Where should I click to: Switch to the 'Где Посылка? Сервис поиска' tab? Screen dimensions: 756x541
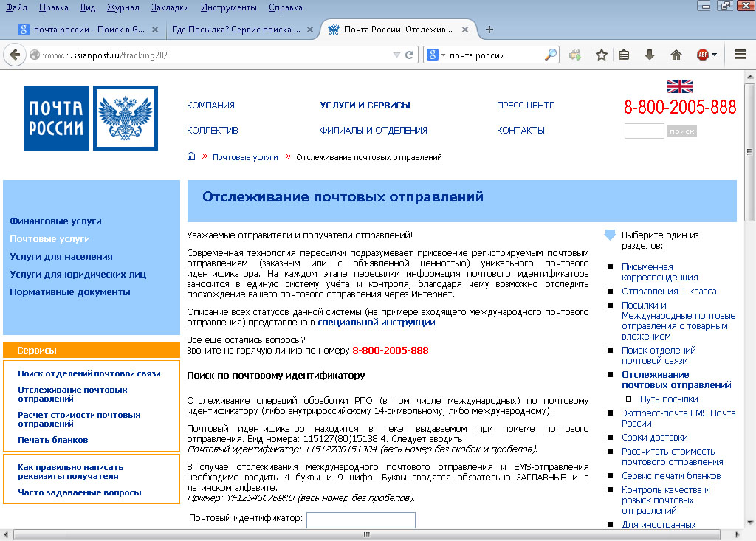click(236, 30)
